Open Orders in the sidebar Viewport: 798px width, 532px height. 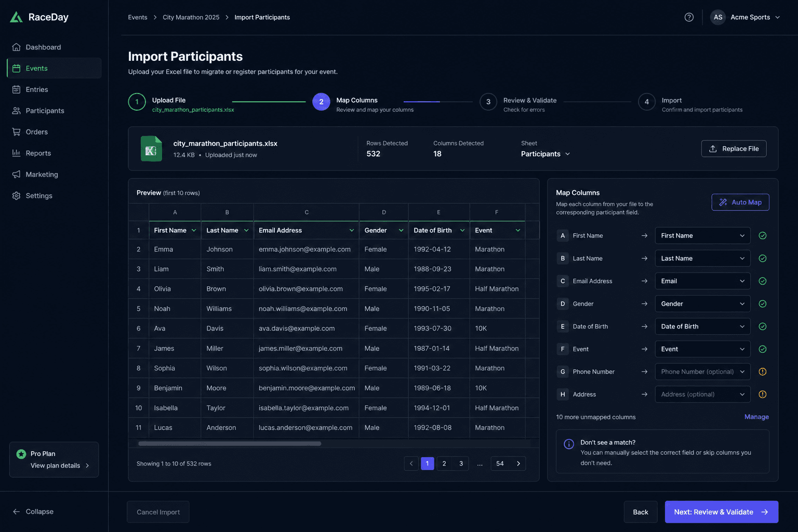[54, 132]
